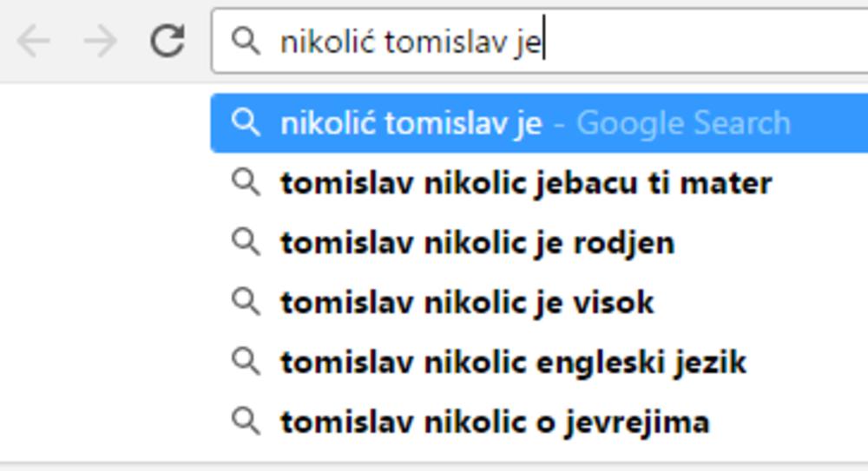Go back to the previous page

tap(33, 40)
